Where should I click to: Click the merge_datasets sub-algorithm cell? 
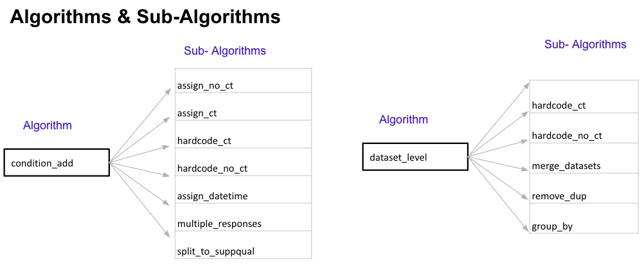point(584,166)
